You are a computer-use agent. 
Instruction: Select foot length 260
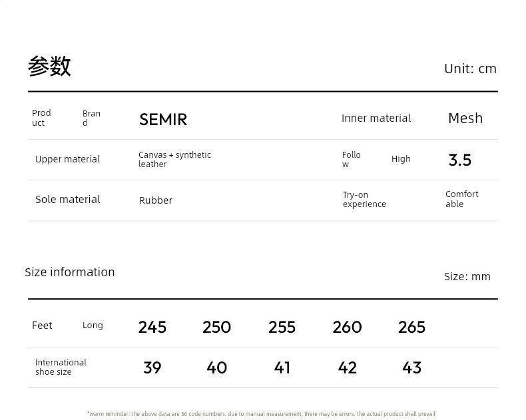click(347, 327)
